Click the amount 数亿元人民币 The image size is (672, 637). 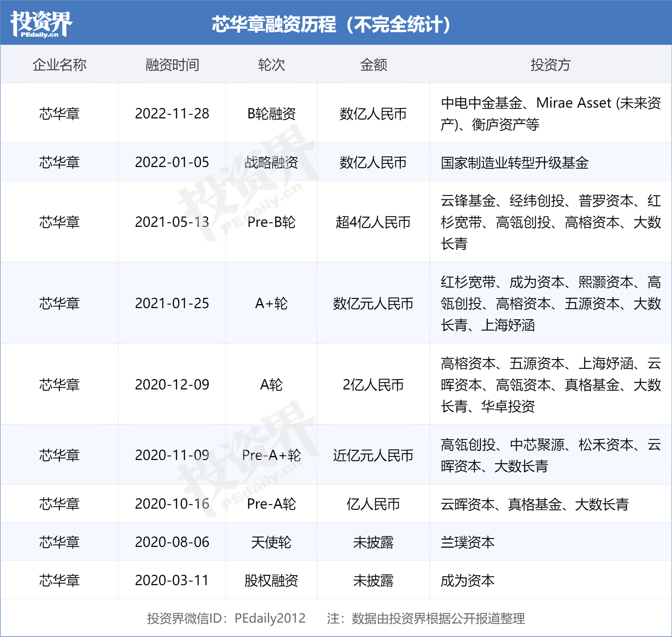[x=373, y=303]
